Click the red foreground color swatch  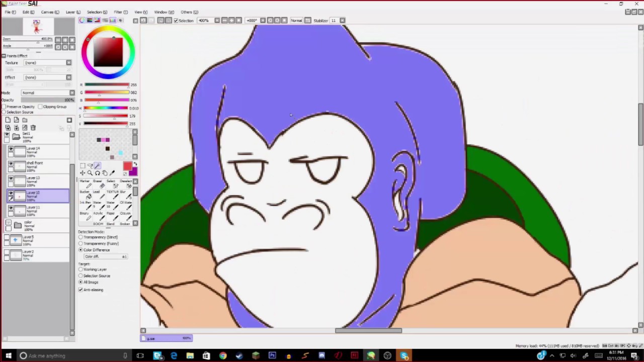coord(127,167)
